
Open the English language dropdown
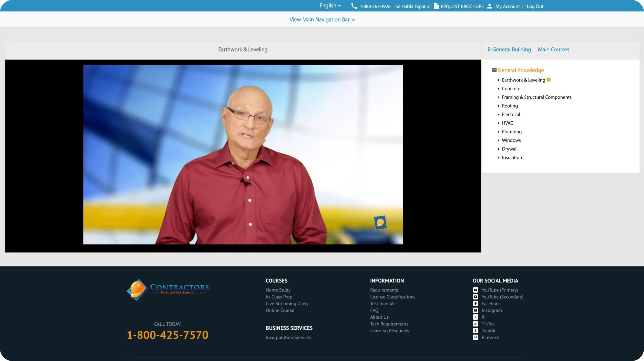click(330, 5)
